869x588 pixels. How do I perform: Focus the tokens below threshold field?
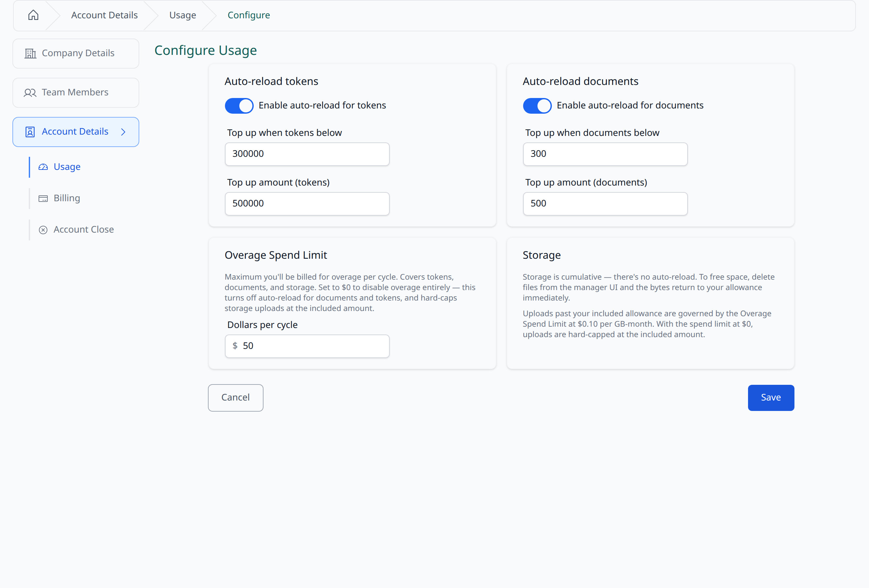click(307, 154)
